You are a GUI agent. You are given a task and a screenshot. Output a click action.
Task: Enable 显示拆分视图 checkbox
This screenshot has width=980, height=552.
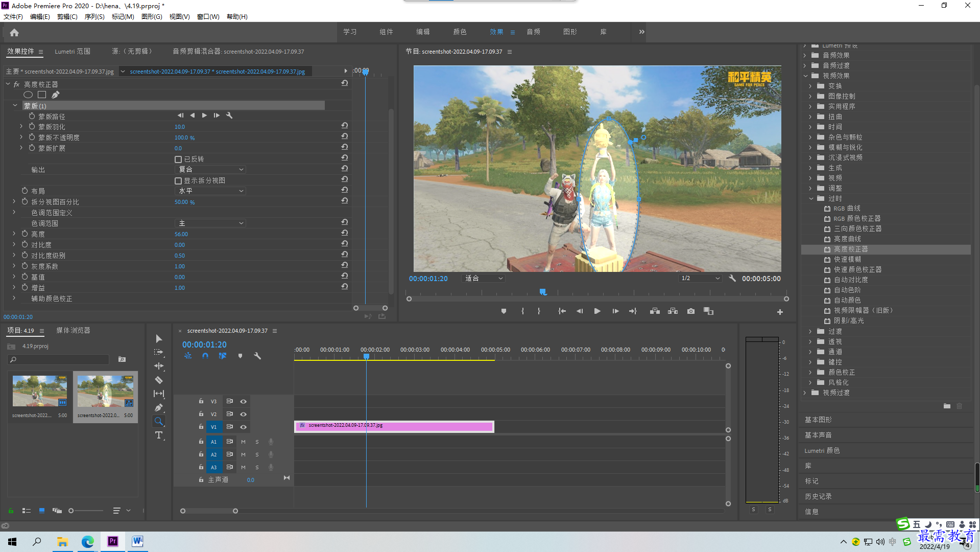[x=178, y=181]
